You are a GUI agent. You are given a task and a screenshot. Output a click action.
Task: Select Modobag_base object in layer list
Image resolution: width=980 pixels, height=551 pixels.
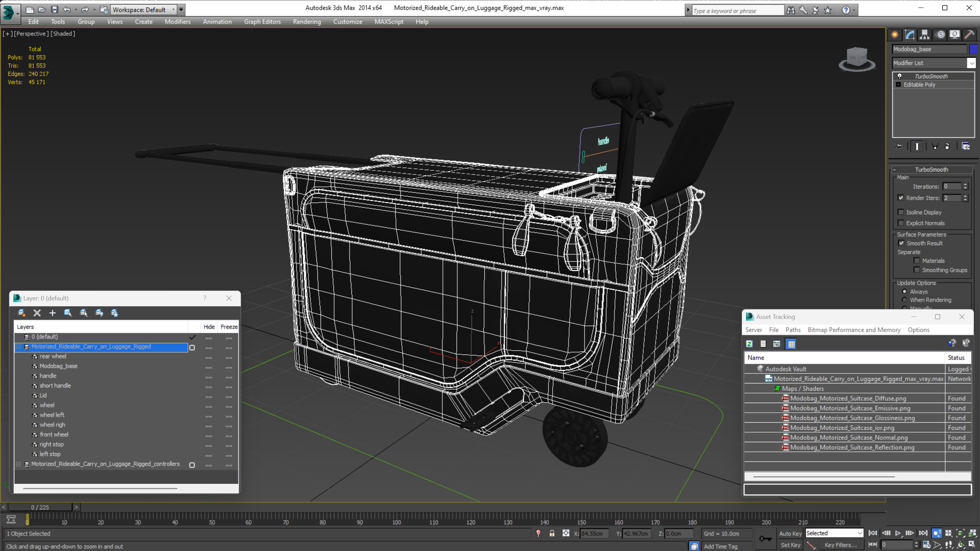(x=58, y=366)
